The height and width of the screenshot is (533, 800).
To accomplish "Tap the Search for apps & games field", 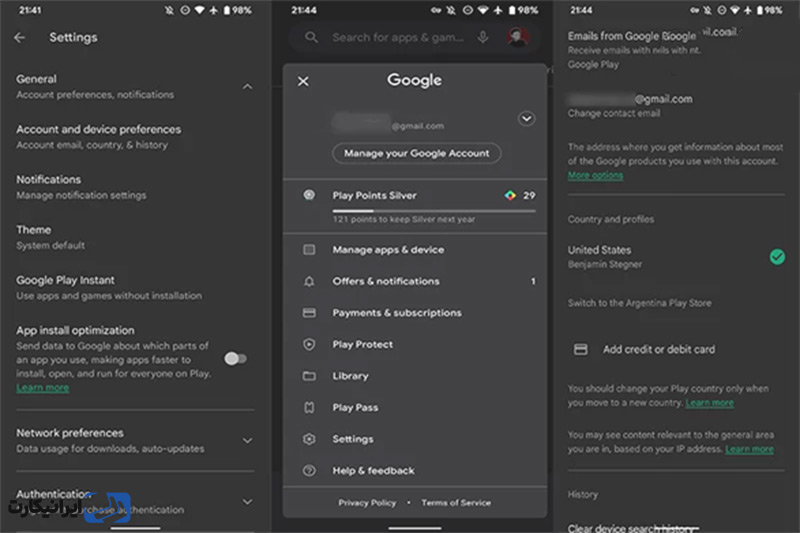I will [x=415, y=37].
